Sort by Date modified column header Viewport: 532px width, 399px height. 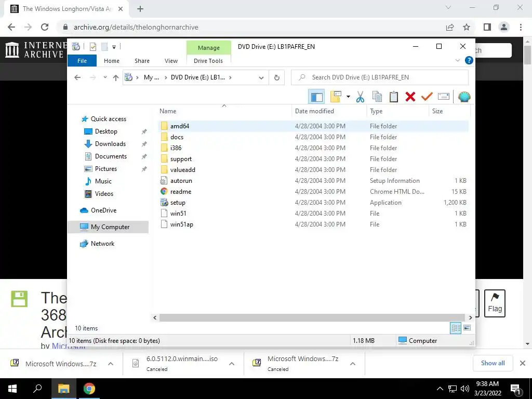[x=329, y=111]
